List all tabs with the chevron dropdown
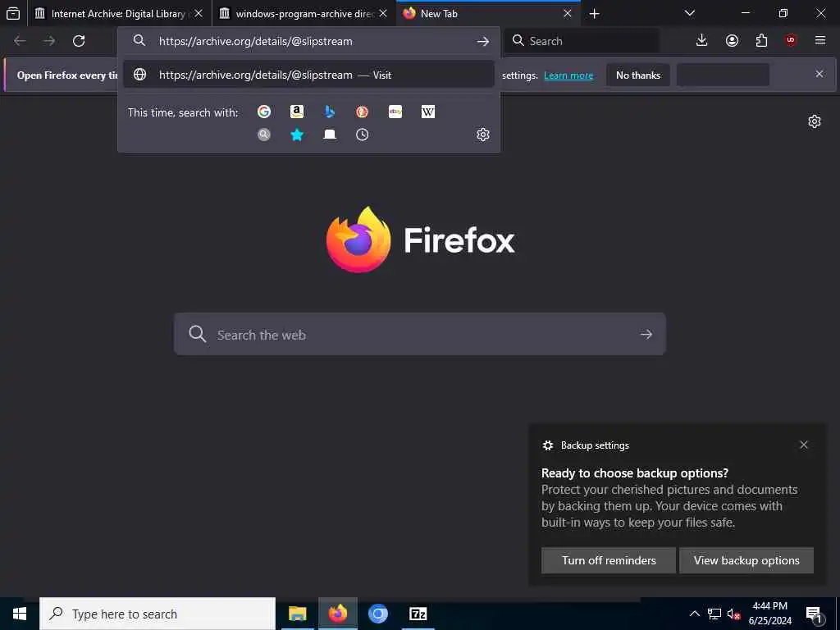The height and width of the screenshot is (630, 840). point(690,13)
